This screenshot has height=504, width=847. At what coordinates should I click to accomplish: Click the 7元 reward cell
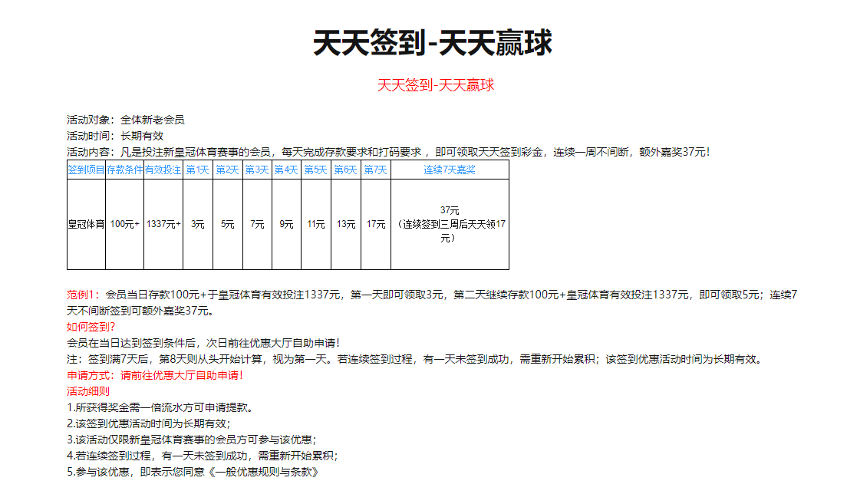(257, 224)
